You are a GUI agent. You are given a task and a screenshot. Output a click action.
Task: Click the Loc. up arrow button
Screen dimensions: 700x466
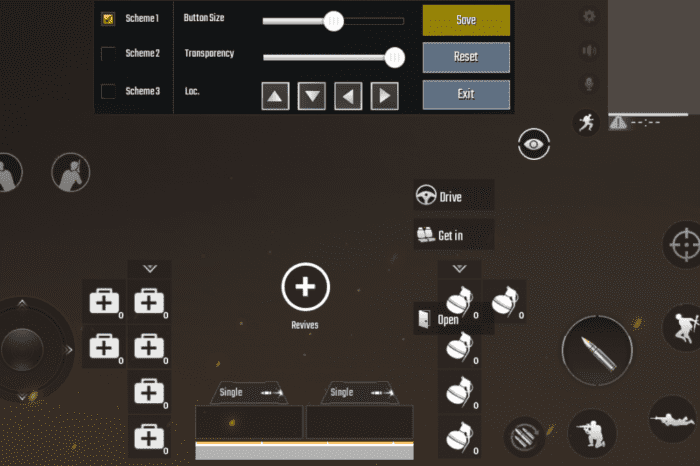[x=276, y=96]
